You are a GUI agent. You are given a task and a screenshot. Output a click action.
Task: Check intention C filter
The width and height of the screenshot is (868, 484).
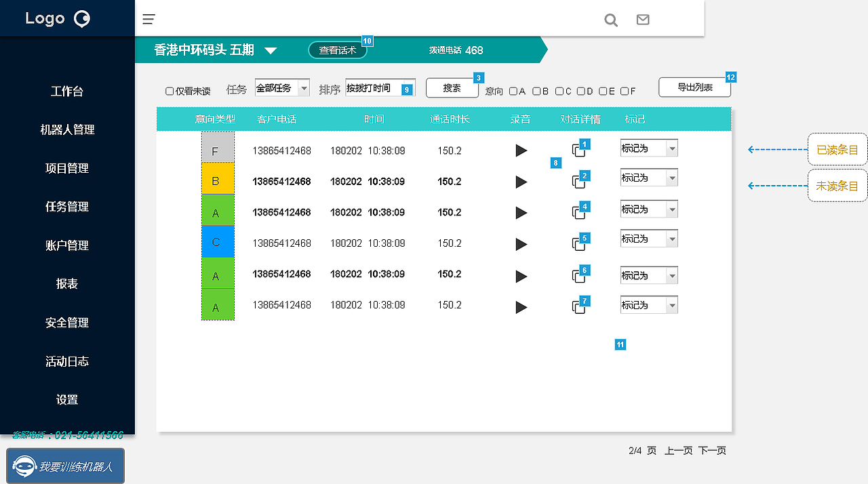pos(559,91)
